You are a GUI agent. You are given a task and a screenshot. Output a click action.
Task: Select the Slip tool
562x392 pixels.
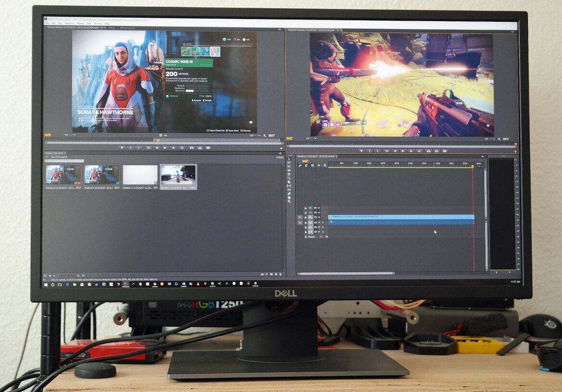pyautogui.click(x=289, y=186)
